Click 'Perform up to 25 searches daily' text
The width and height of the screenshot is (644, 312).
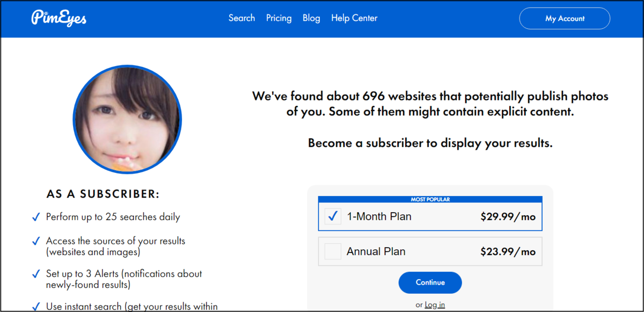click(113, 217)
